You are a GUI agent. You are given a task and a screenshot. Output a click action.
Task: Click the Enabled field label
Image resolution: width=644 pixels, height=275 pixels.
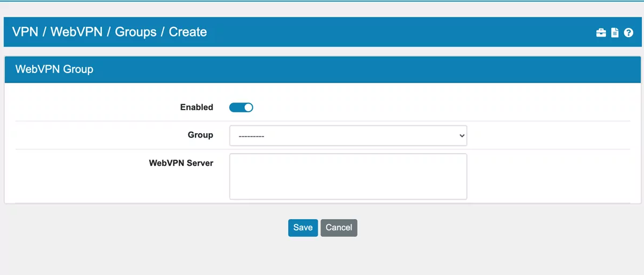tap(196, 107)
